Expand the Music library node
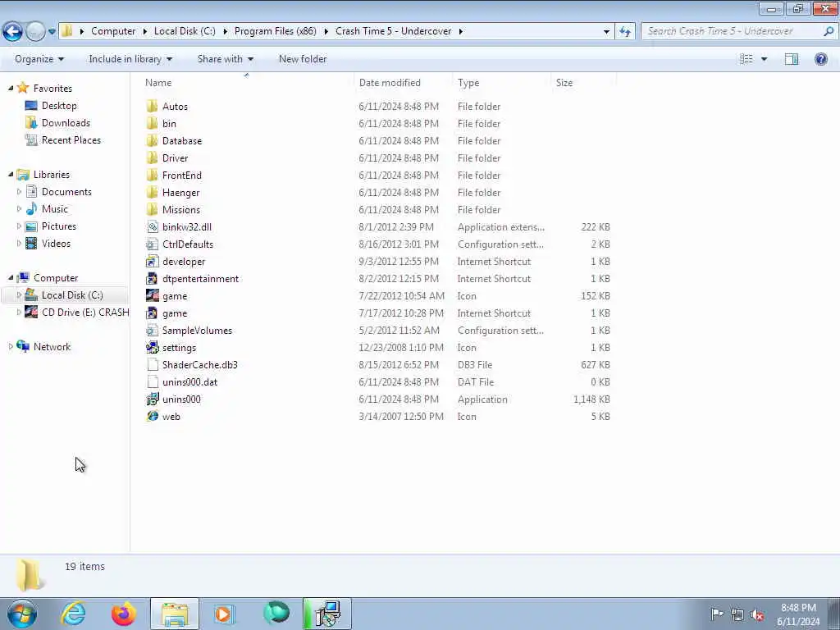This screenshot has height=630, width=840. [x=20, y=208]
